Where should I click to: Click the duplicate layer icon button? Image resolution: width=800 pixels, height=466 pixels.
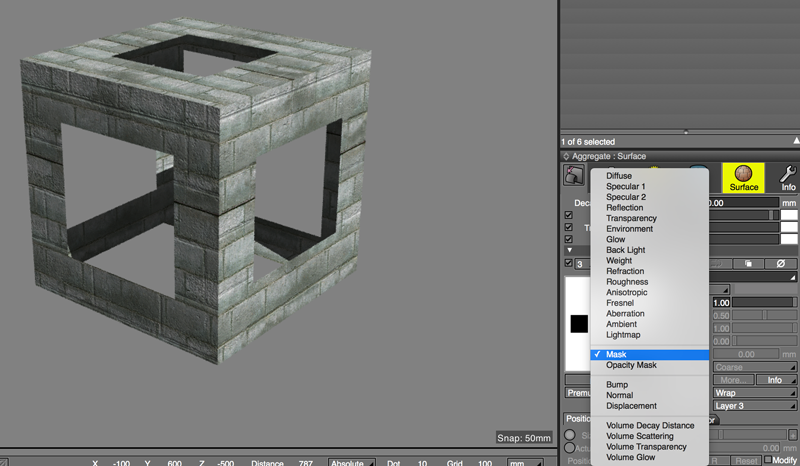(748, 264)
